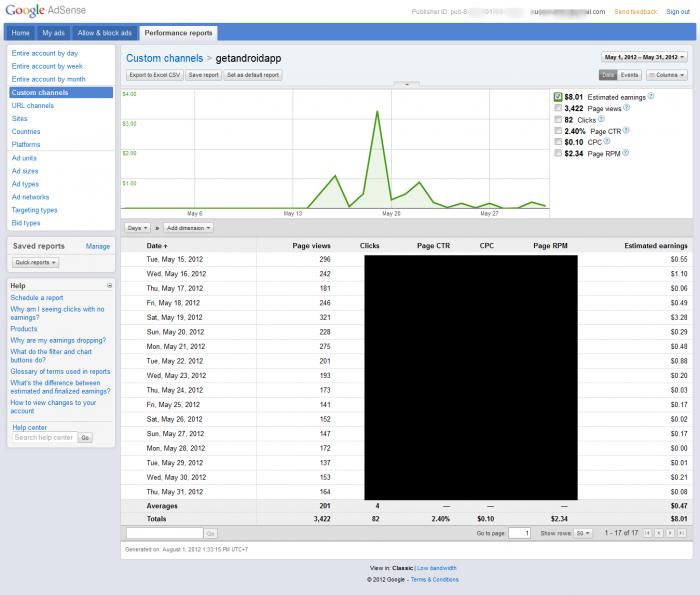Click the Google AdSense logo
Screen dimensions: 700x595
click(x=46, y=10)
